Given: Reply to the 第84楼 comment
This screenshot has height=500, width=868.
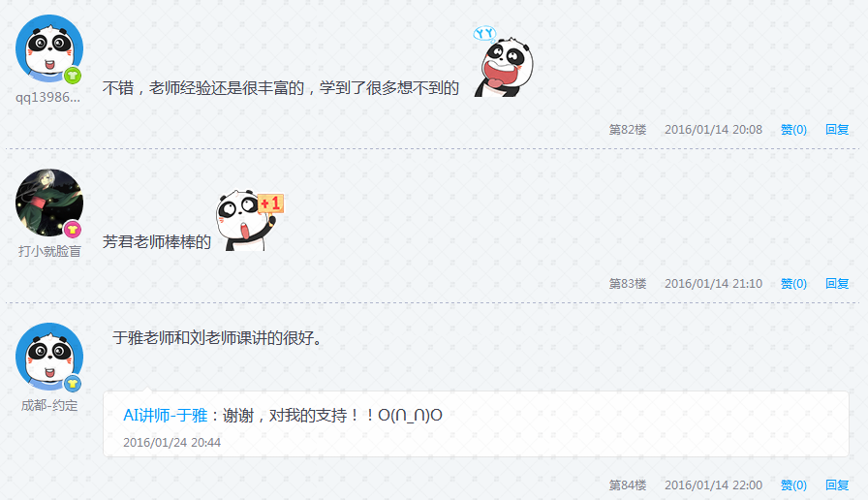Looking at the screenshot, I should 836,485.
